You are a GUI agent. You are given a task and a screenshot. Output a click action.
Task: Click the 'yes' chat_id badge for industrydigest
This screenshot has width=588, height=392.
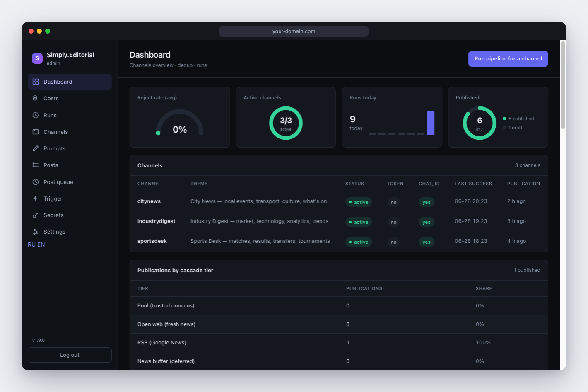coord(427,222)
